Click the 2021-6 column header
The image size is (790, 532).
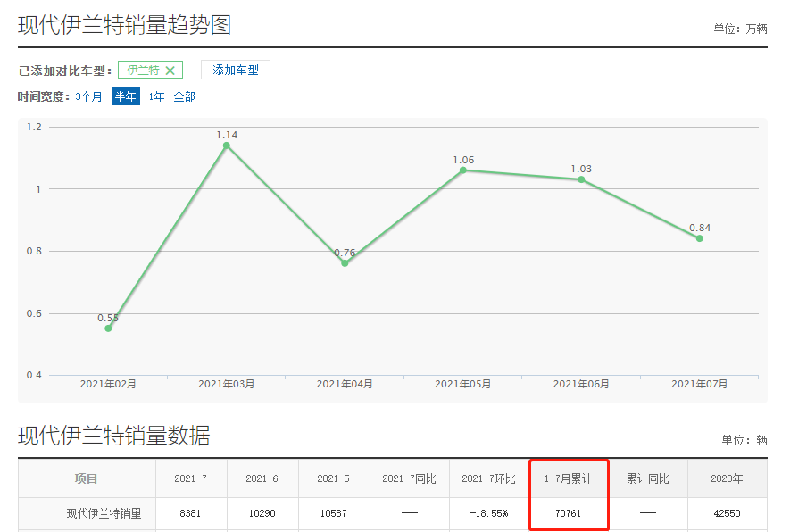coord(262,478)
